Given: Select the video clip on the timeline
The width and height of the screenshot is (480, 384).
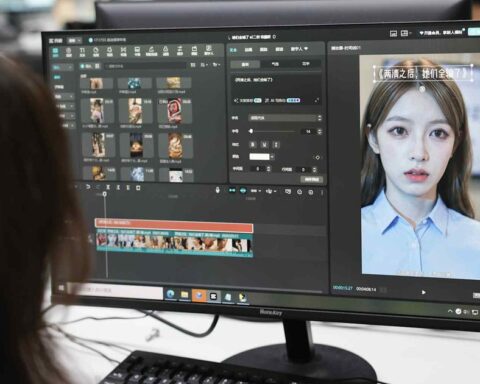Looking at the screenshot, I should (174, 243).
